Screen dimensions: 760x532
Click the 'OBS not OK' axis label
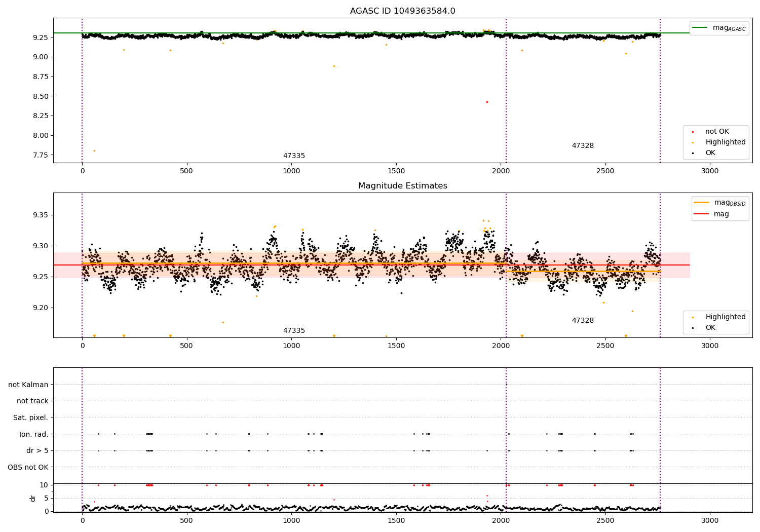pyautogui.click(x=28, y=467)
